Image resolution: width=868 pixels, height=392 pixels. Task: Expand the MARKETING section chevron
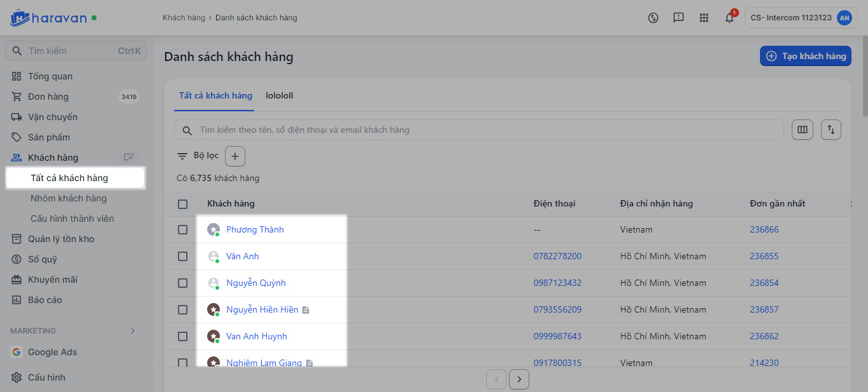pos(133,331)
